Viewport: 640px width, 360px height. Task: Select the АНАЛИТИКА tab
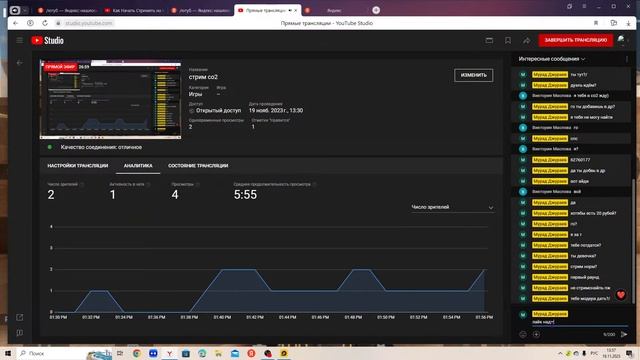click(x=138, y=166)
